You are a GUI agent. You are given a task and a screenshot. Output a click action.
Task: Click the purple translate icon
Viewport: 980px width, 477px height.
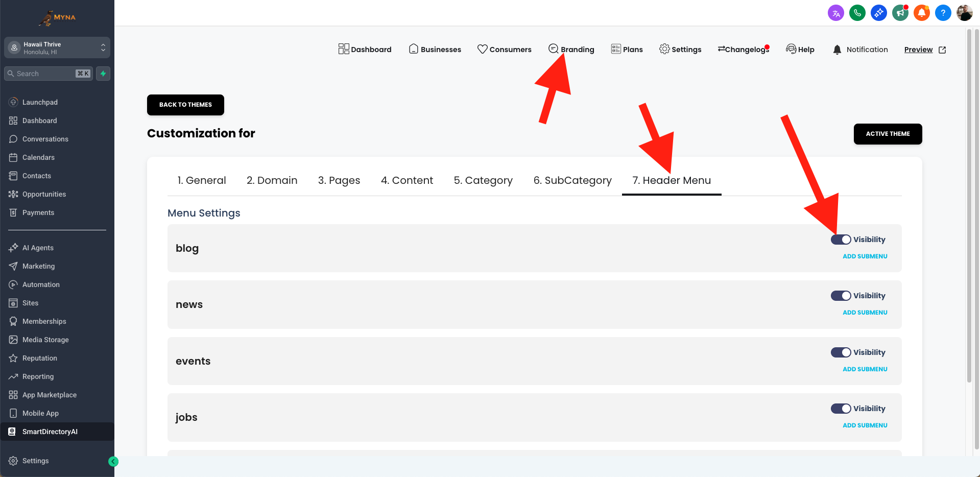click(x=836, y=13)
